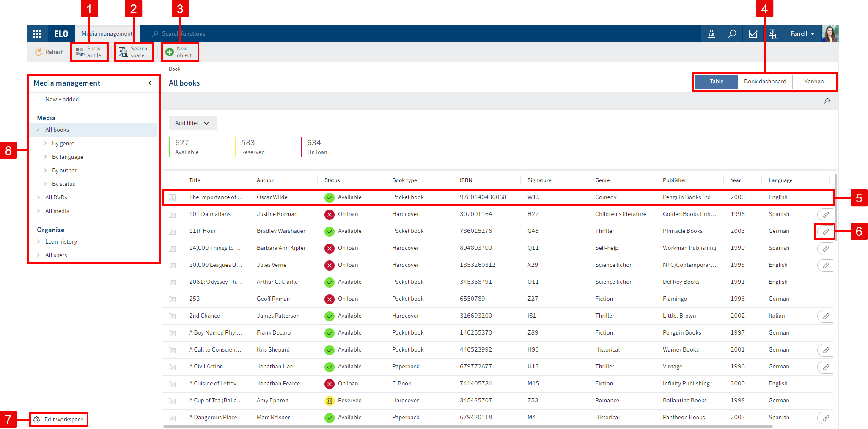This screenshot has height=429, width=868.
Task: Select Loan history under Organize
Action: [x=61, y=241]
